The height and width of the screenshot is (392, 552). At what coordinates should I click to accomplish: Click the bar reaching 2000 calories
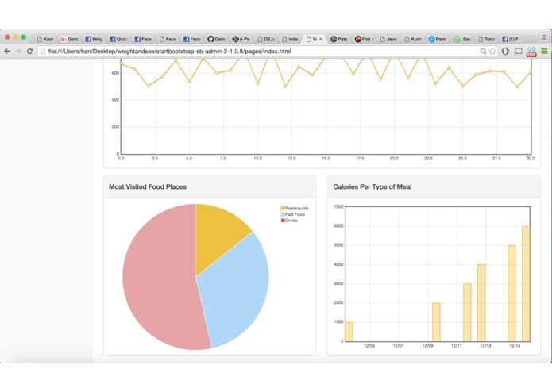pos(436,322)
